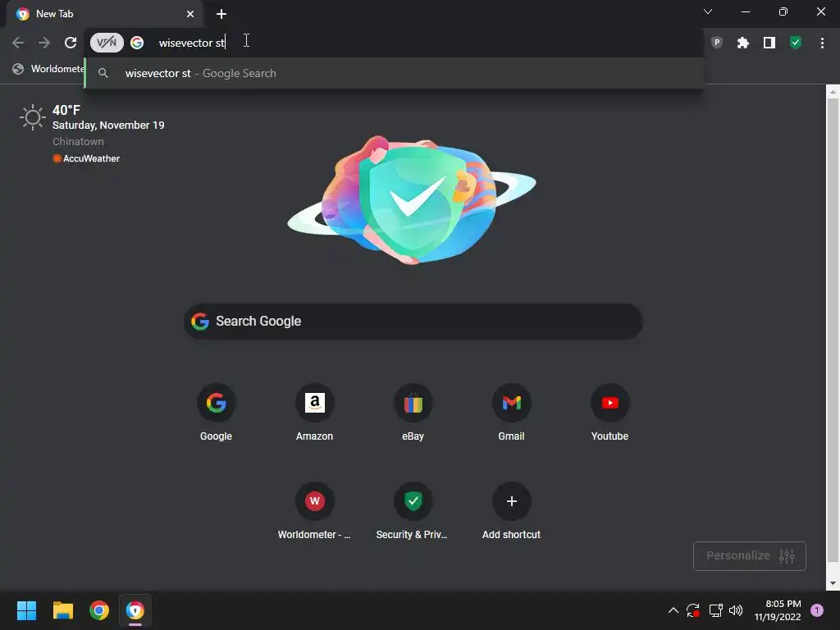Open a new tab with plus button
Screen dimensions: 840x630
coord(221,14)
